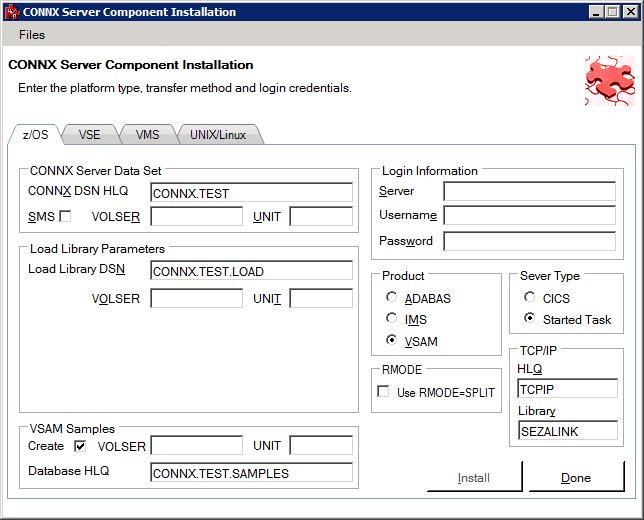Click the Load Library VOLSER field
Viewport: 644px width, 520px height.
click(x=196, y=298)
